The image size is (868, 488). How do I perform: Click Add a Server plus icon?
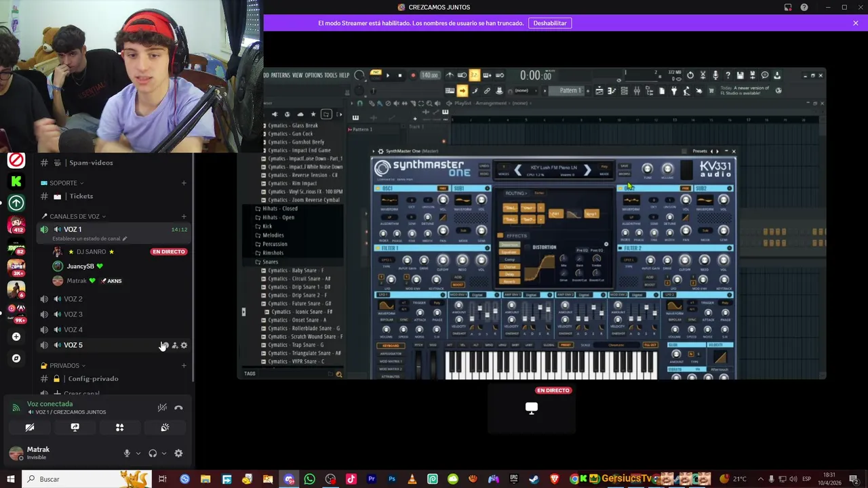[16, 337]
